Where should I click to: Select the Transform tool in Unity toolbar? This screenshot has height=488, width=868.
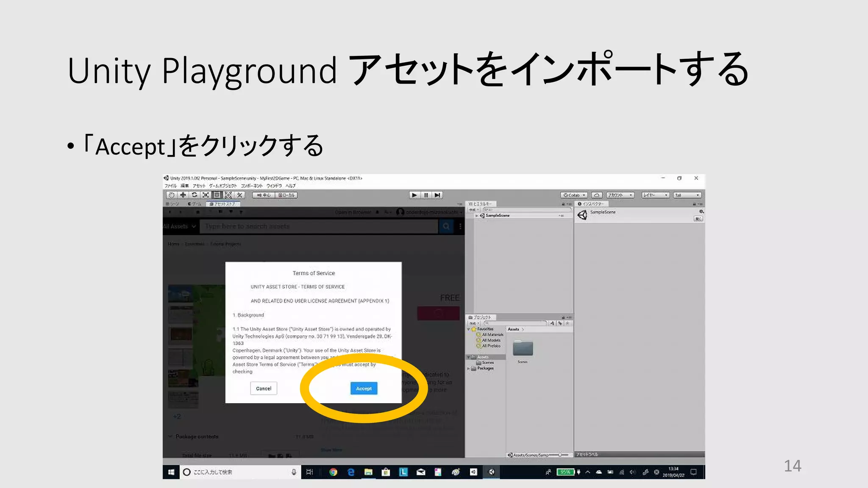[228, 195]
